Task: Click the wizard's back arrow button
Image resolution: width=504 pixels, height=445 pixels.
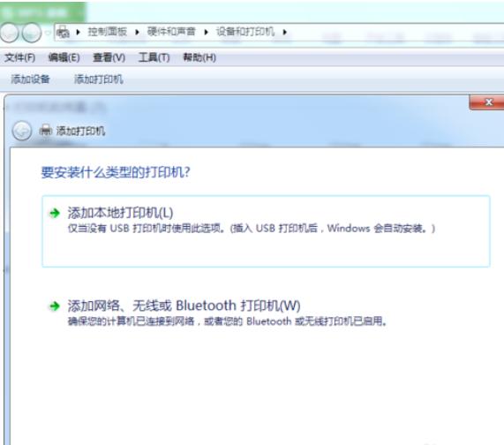Action: (22, 132)
